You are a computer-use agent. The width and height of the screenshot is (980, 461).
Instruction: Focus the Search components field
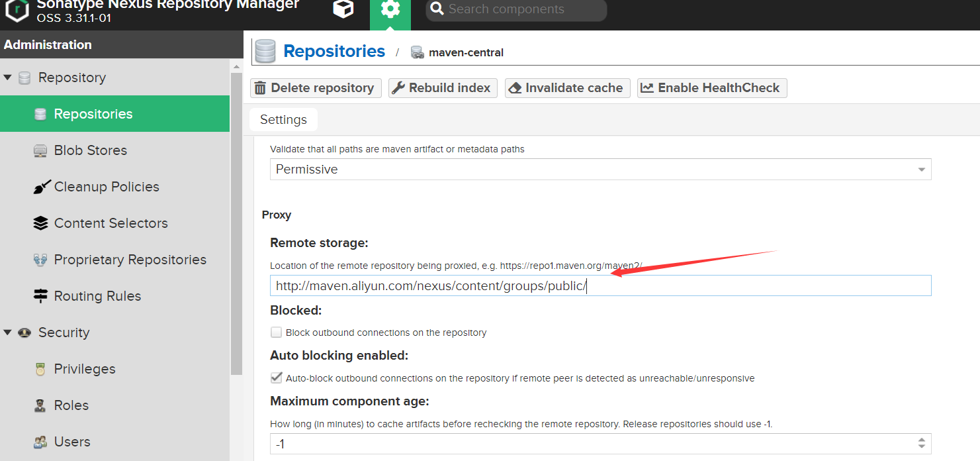pos(516,9)
